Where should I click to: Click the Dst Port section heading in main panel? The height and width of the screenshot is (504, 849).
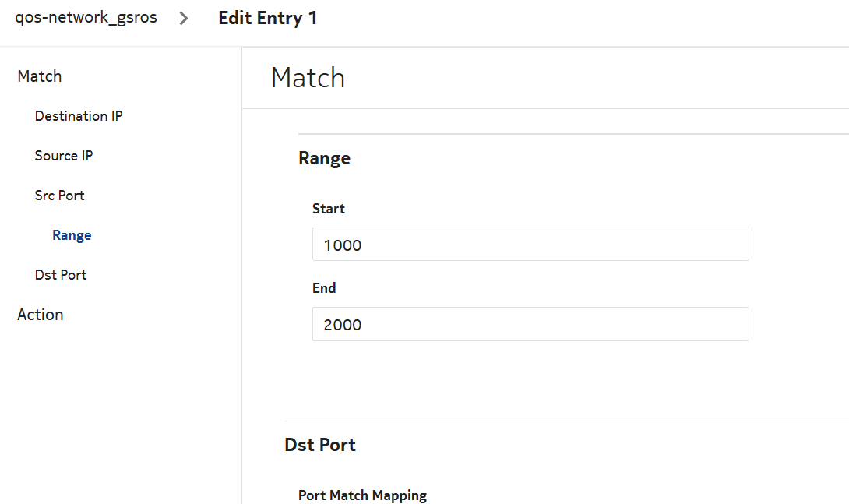320,445
